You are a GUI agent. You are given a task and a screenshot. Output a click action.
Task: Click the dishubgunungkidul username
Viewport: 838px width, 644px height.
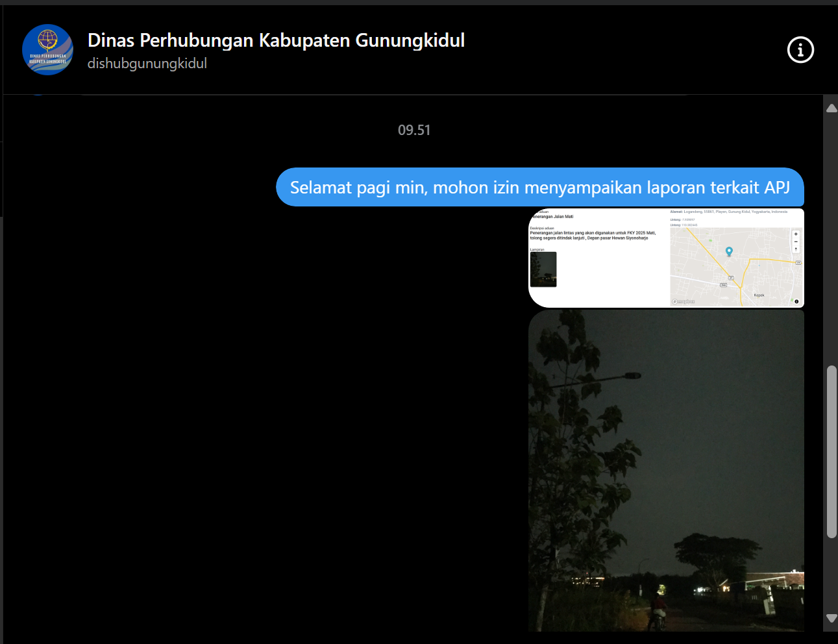click(x=147, y=64)
